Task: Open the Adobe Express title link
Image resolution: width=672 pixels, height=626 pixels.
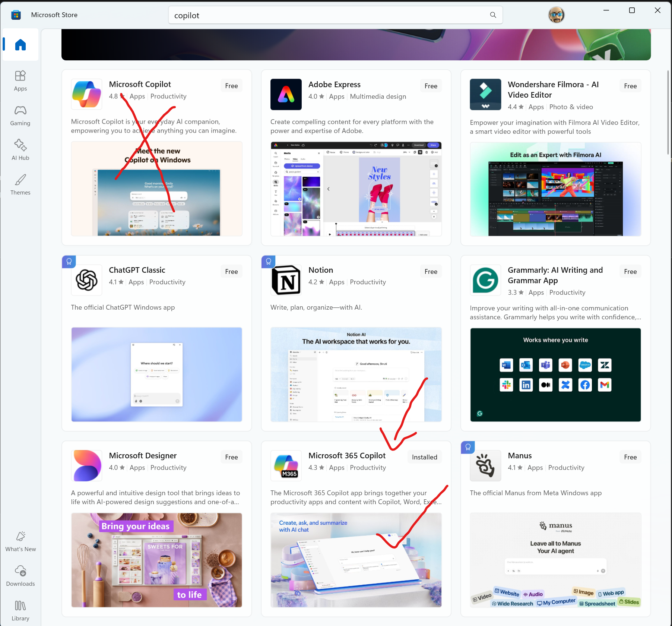Action: click(x=335, y=85)
